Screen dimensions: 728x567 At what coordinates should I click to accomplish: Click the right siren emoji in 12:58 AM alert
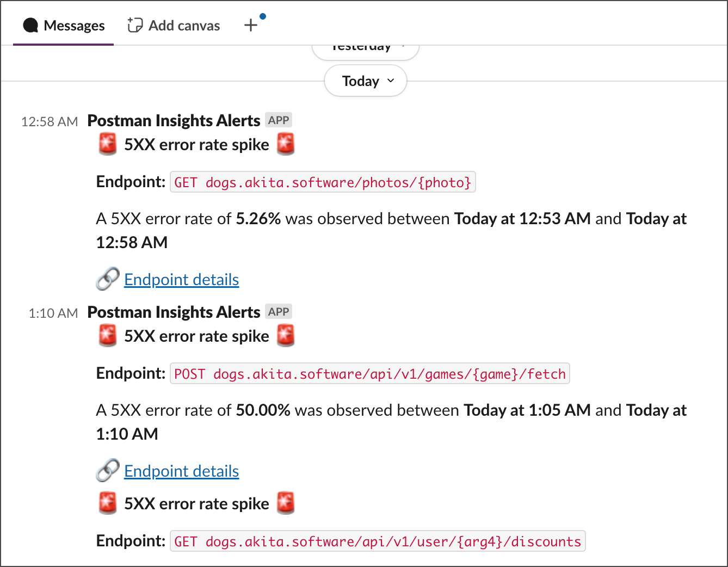point(286,144)
